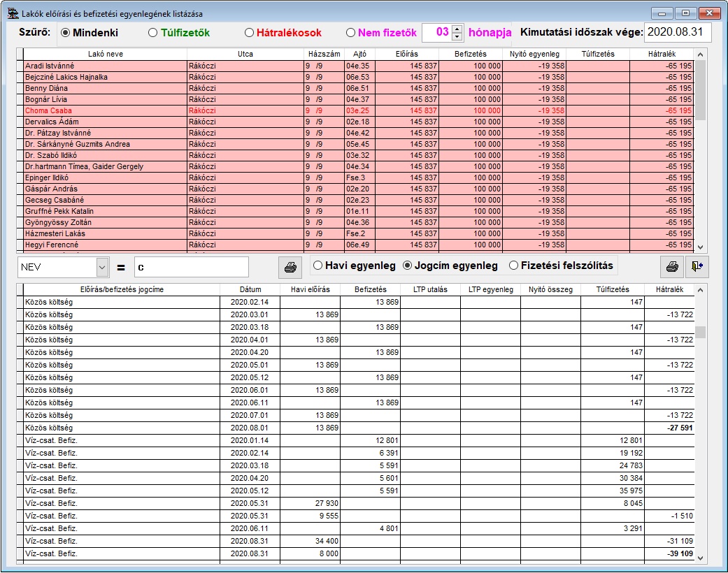Image resolution: width=728 pixels, height=573 pixels.
Task: Select the Fizetési felszólítás option
Action: point(514,266)
